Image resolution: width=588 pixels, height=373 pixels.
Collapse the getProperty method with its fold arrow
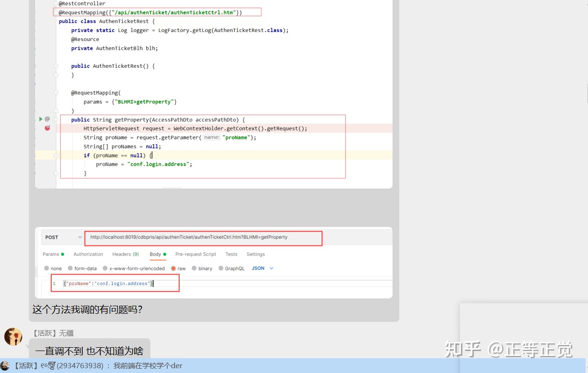tap(56, 120)
